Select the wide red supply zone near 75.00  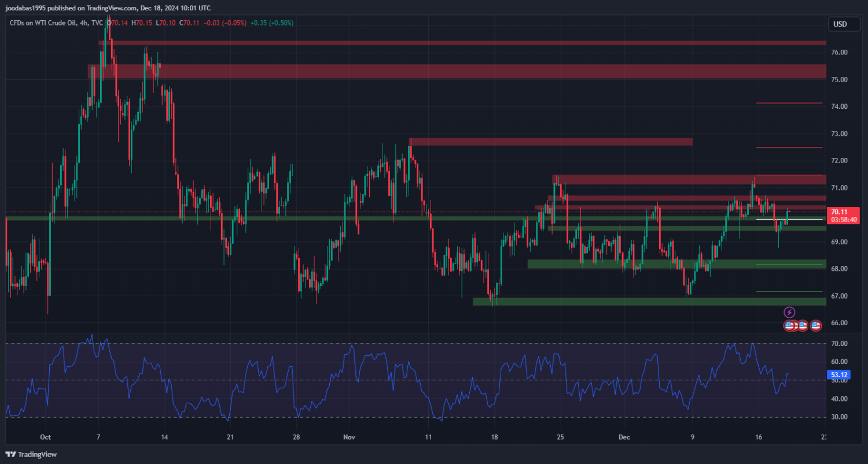coord(457,71)
